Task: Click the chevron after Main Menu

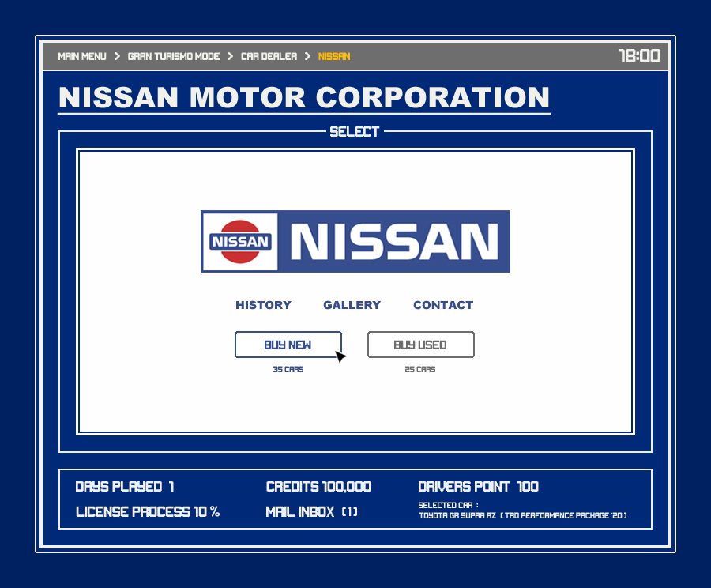Action: [117, 57]
